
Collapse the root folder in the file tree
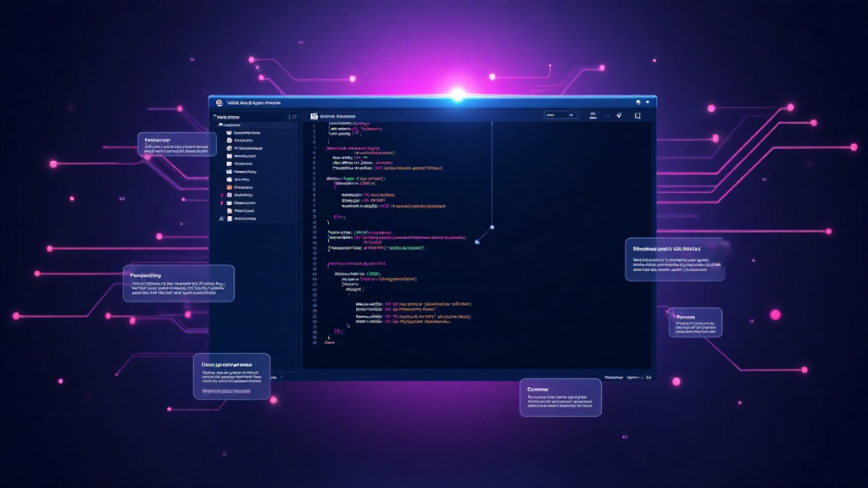(x=220, y=125)
